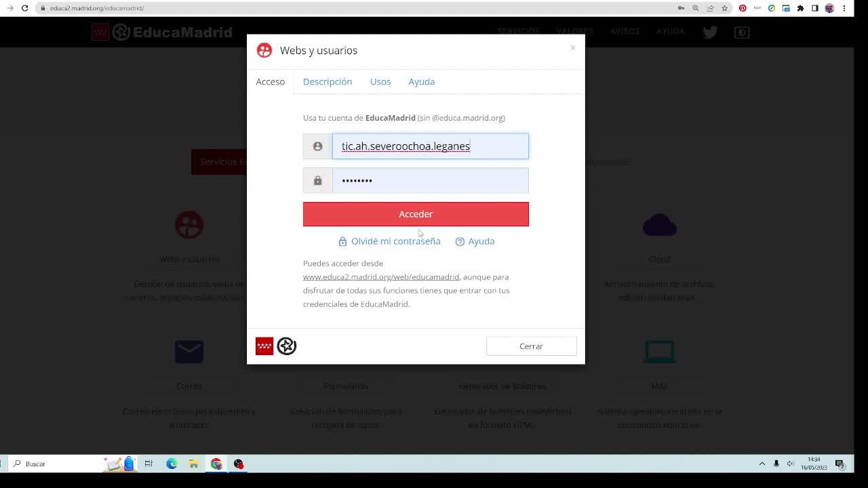Screen dimensions: 868x488
Task: Open the Twitter icon in the page header
Action: coord(710,32)
